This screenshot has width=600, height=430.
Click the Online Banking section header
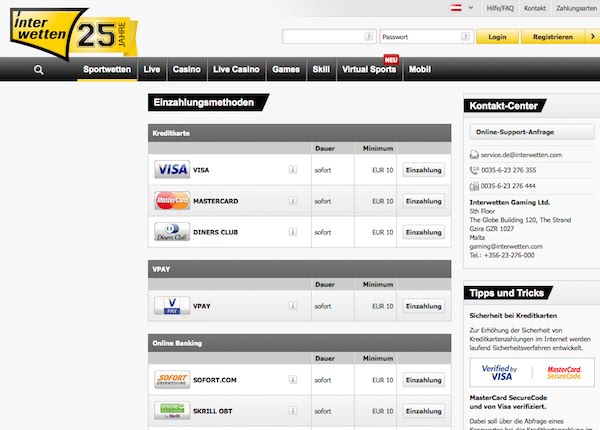click(x=300, y=343)
